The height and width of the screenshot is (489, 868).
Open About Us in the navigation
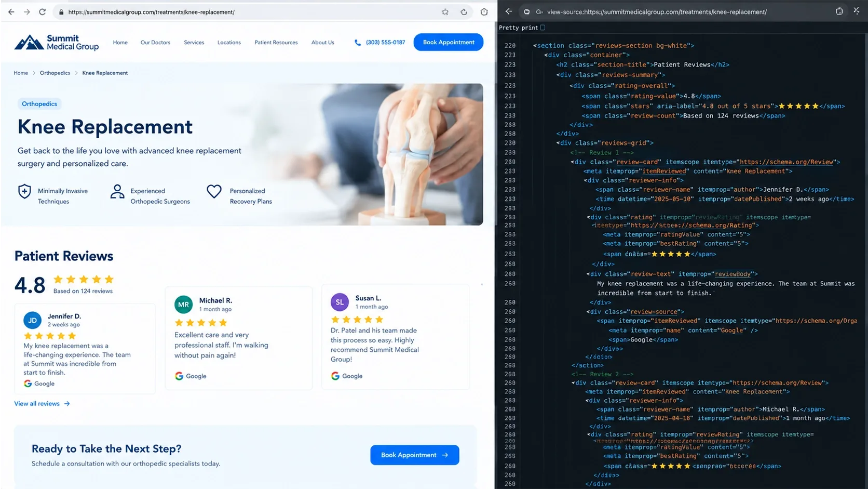point(323,43)
